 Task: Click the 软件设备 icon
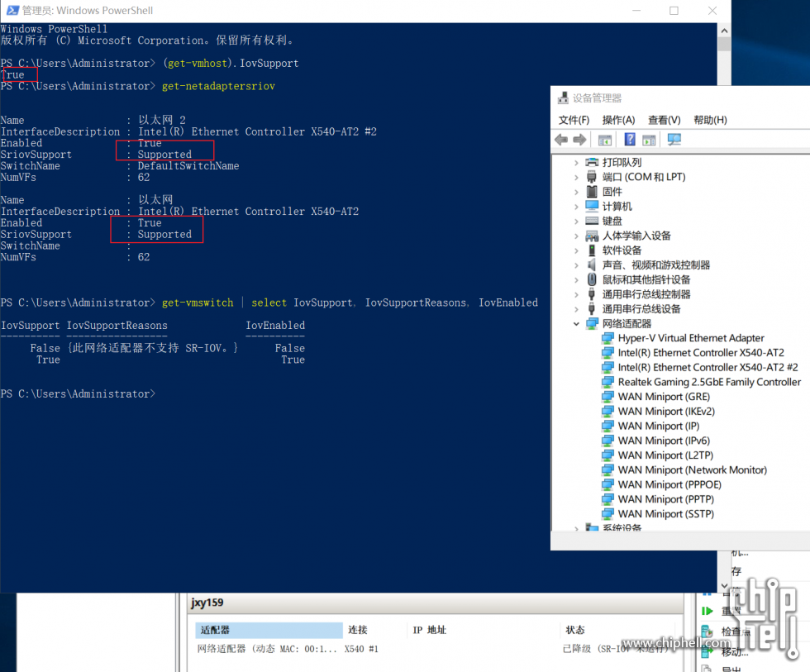(x=592, y=250)
